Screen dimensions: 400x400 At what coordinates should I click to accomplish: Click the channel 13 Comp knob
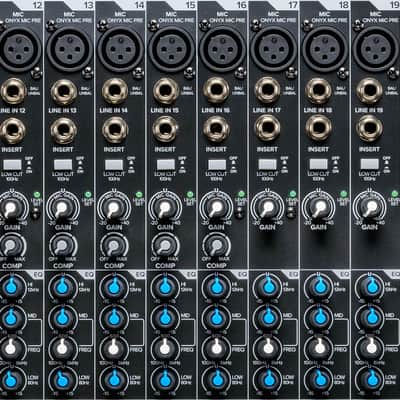(x=62, y=246)
